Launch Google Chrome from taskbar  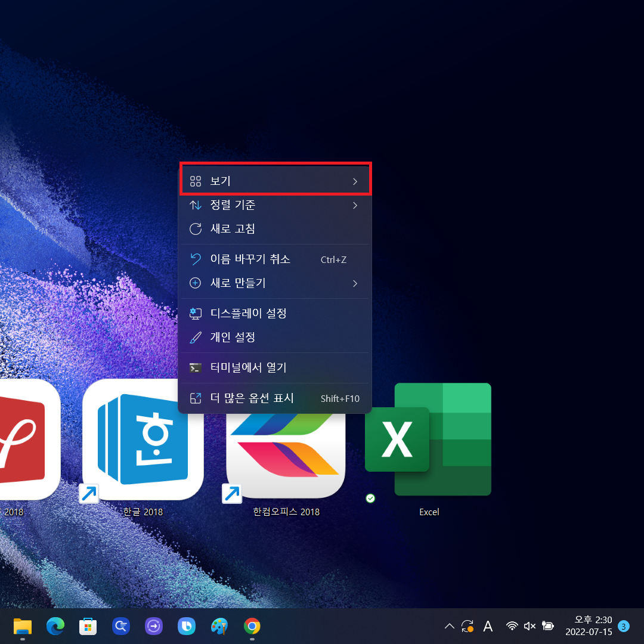tap(252, 626)
